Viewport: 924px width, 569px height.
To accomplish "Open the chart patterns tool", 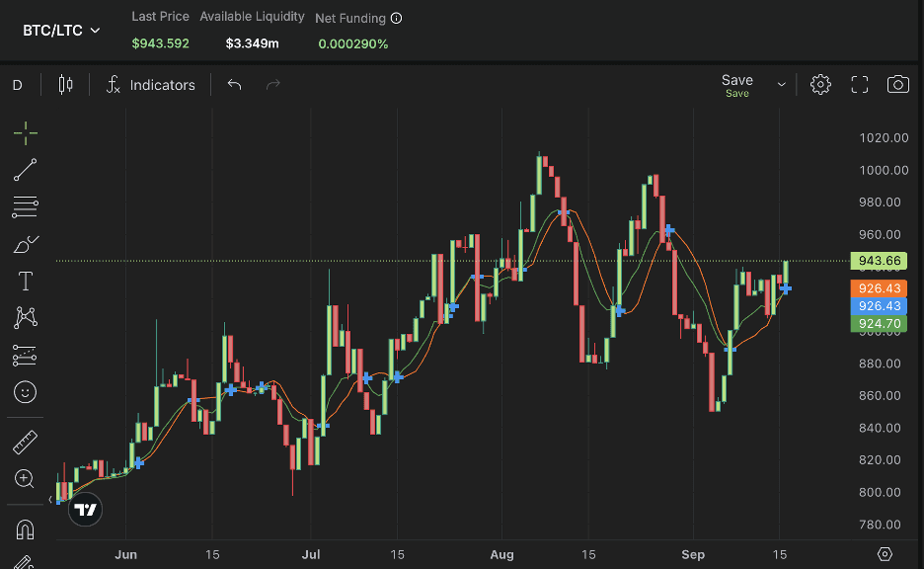I will (26, 318).
